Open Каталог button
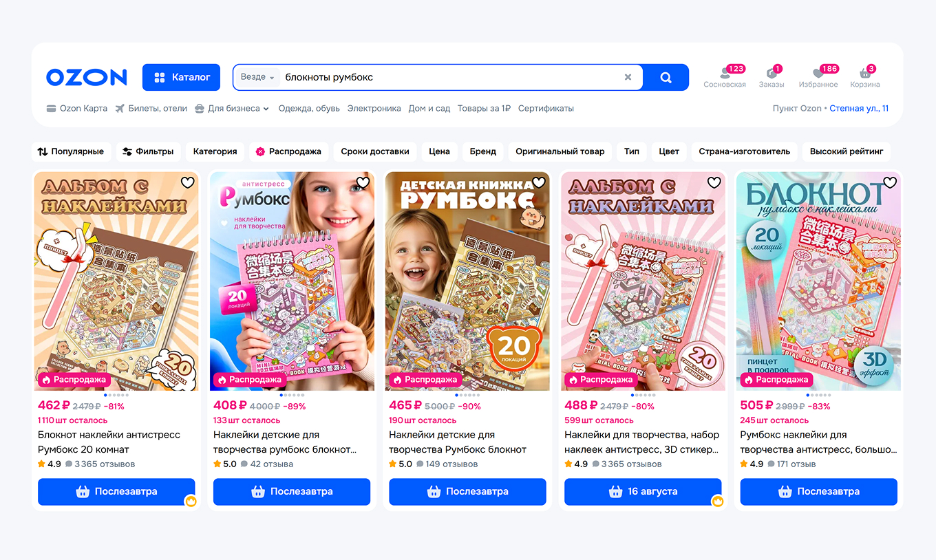The height and width of the screenshot is (560, 936). coord(181,77)
